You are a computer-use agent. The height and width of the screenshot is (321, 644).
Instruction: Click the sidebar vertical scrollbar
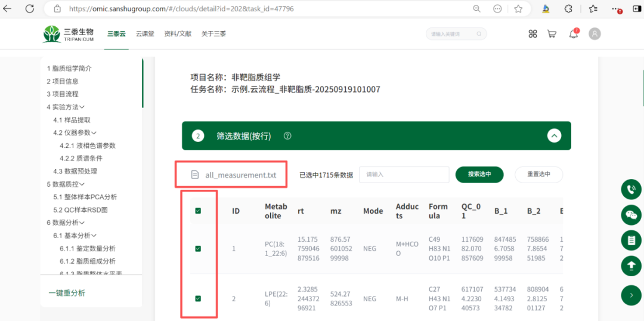coord(143,84)
